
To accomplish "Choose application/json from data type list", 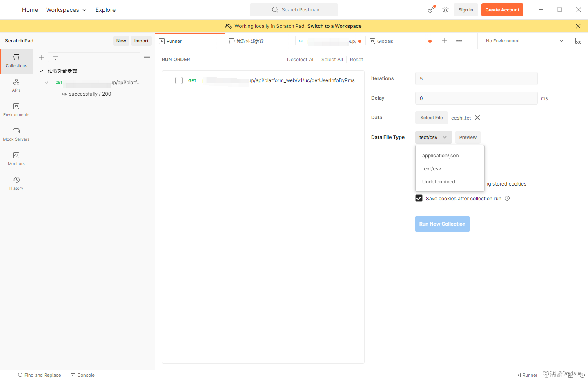I will click(x=450, y=156).
